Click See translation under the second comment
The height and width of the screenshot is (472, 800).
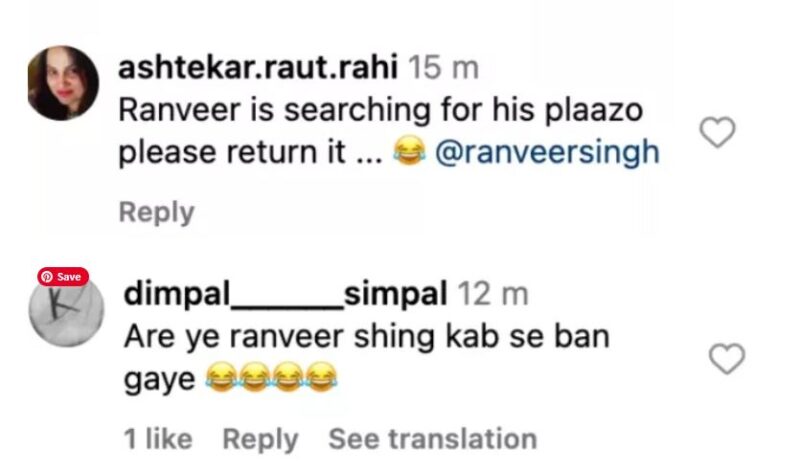pos(433,439)
